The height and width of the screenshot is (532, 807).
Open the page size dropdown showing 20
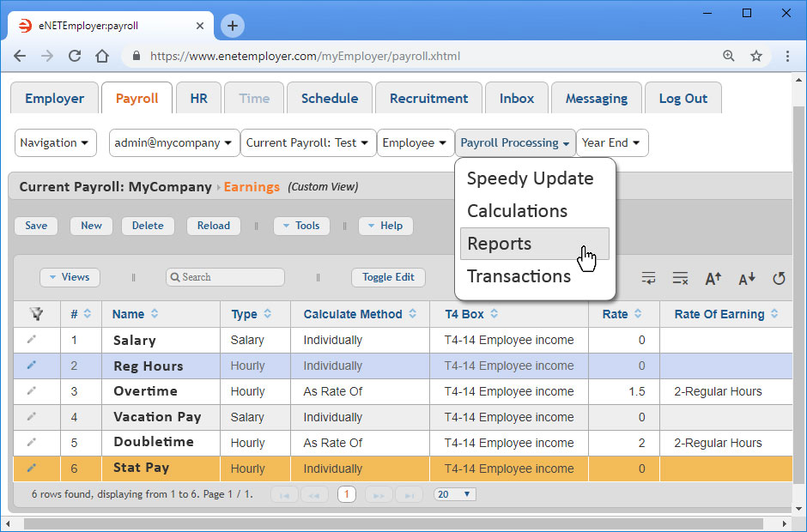454,493
